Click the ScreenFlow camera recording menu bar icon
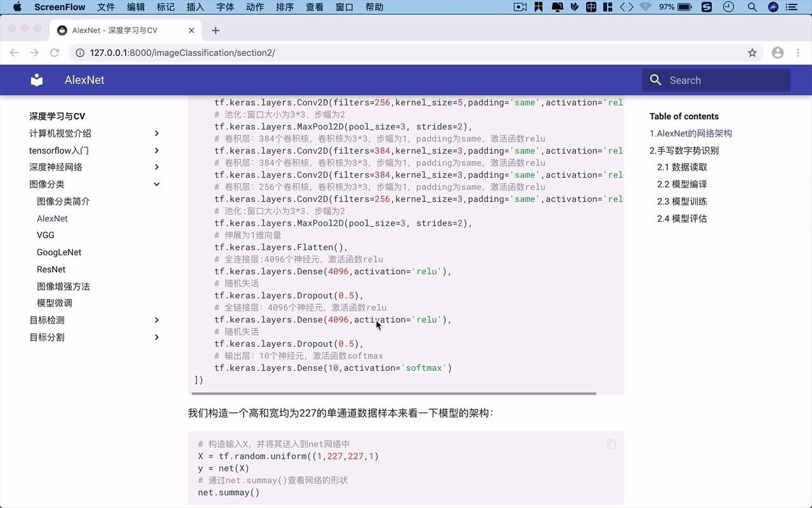Viewport: 812px width, 508px height. pos(520,7)
